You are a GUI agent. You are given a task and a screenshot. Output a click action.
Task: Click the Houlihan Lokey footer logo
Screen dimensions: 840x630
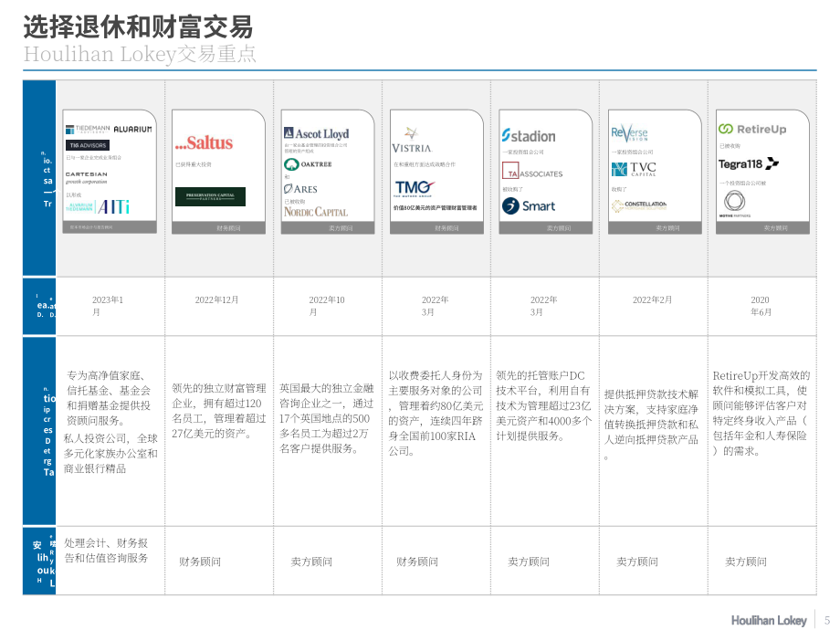coord(769,620)
